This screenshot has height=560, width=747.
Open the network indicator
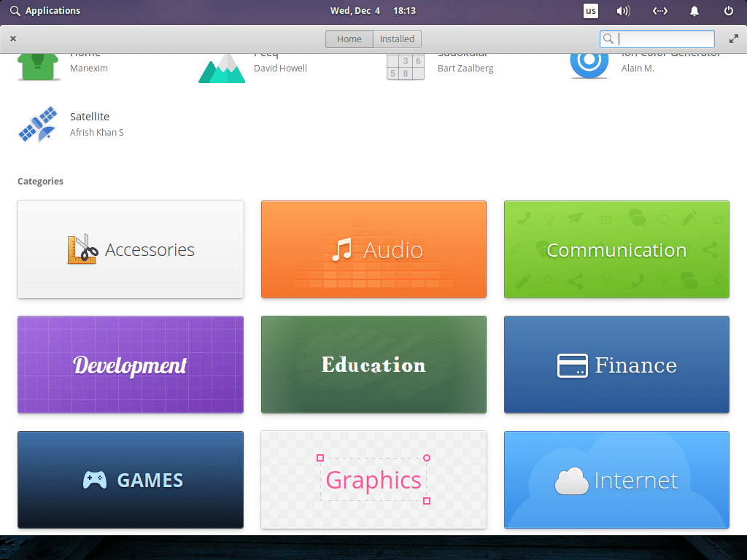(x=659, y=10)
